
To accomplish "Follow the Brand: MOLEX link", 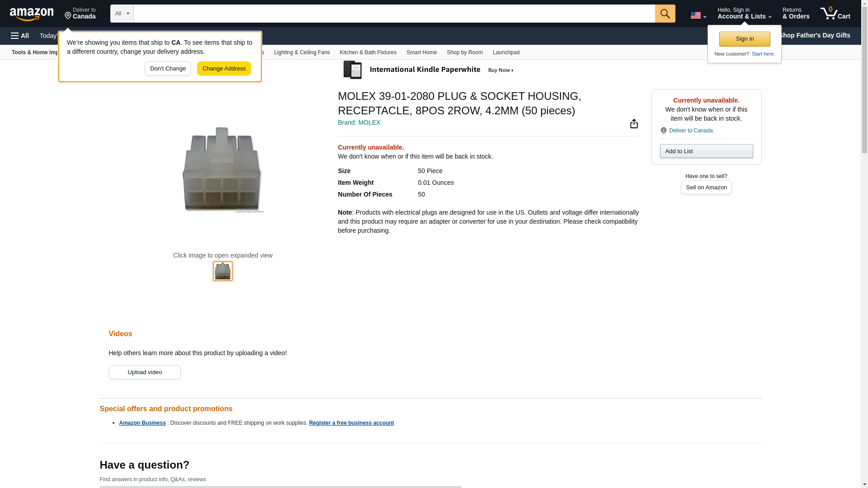I will pyautogui.click(x=359, y=122).
